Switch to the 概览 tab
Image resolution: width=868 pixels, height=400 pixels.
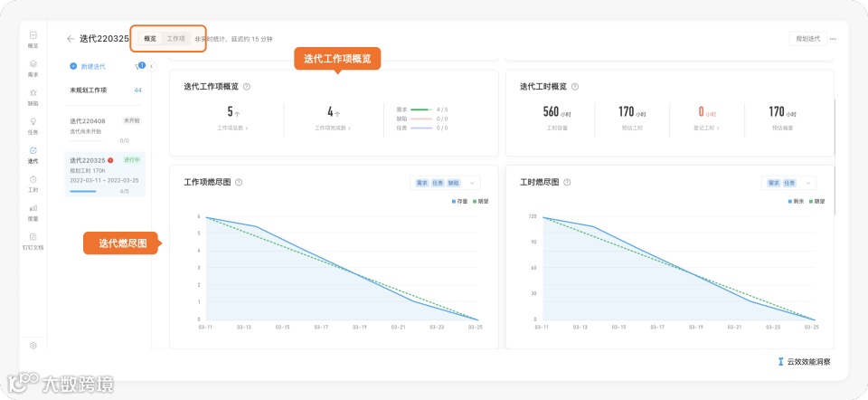[150, 39]
